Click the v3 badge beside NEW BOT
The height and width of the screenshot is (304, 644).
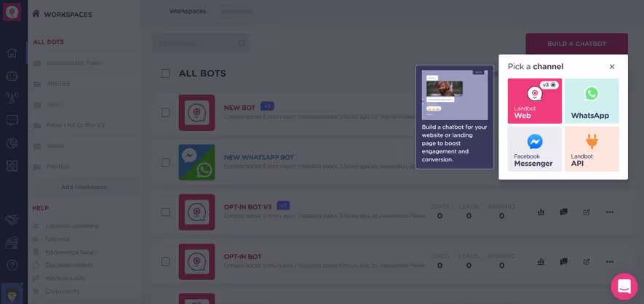point(267,106)
